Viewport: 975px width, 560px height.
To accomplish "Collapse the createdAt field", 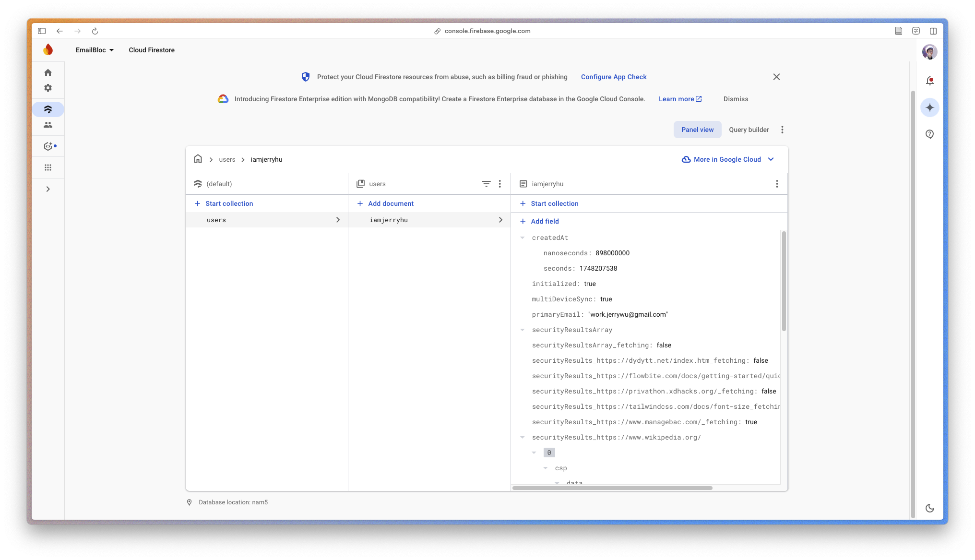I will 523,238.
